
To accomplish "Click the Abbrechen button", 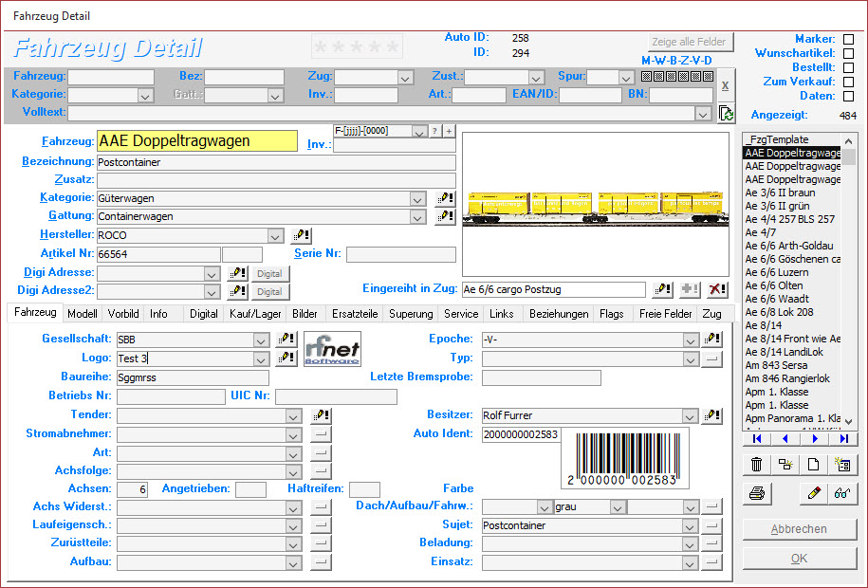I will click(799, 529).
